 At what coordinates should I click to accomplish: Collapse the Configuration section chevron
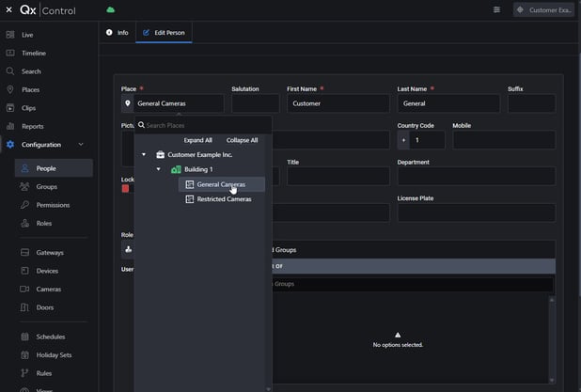coord(81,144)
